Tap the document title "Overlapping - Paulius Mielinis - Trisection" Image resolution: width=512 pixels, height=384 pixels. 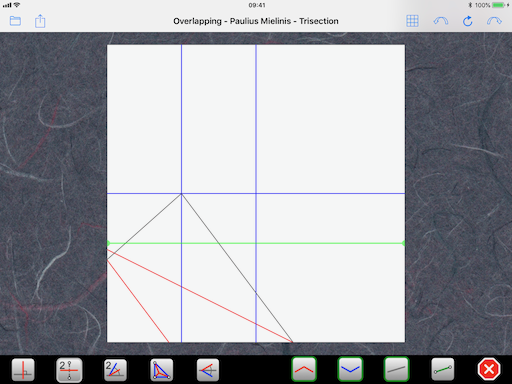(256, 21)
